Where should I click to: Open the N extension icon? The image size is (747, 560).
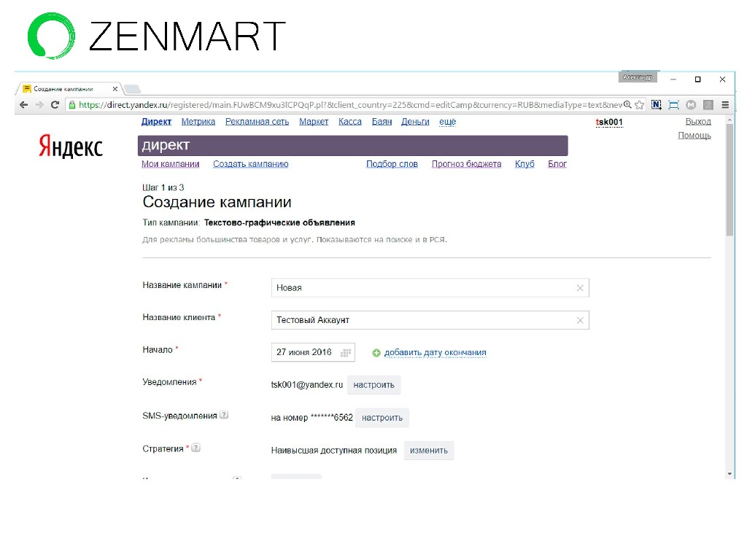pos(656,105)
